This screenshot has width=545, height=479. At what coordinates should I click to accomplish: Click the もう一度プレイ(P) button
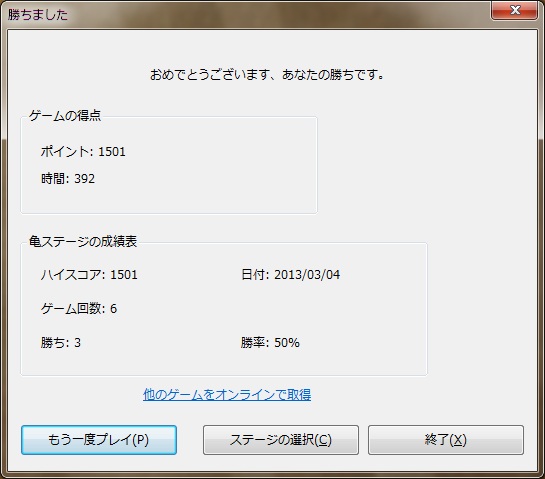tap(99, 440)
